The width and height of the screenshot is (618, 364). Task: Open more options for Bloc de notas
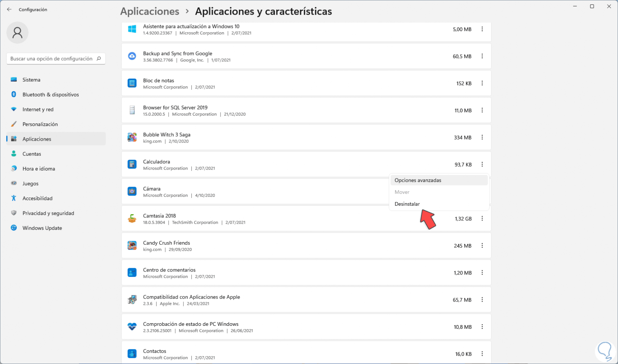click(x=482, y=83)
